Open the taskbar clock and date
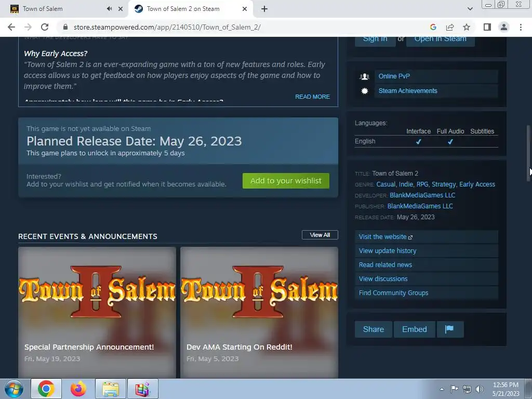Screen dimensions: 532x399 506,389
